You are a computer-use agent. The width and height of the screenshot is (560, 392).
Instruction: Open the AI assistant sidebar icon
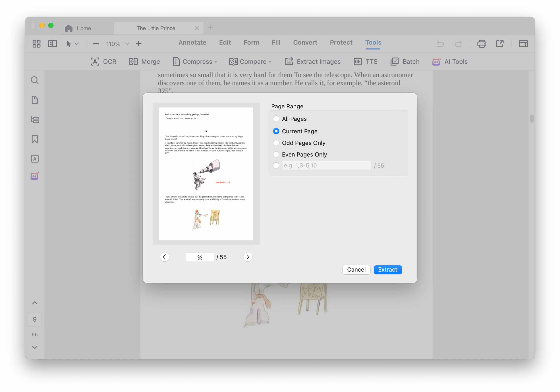(35, 176)
